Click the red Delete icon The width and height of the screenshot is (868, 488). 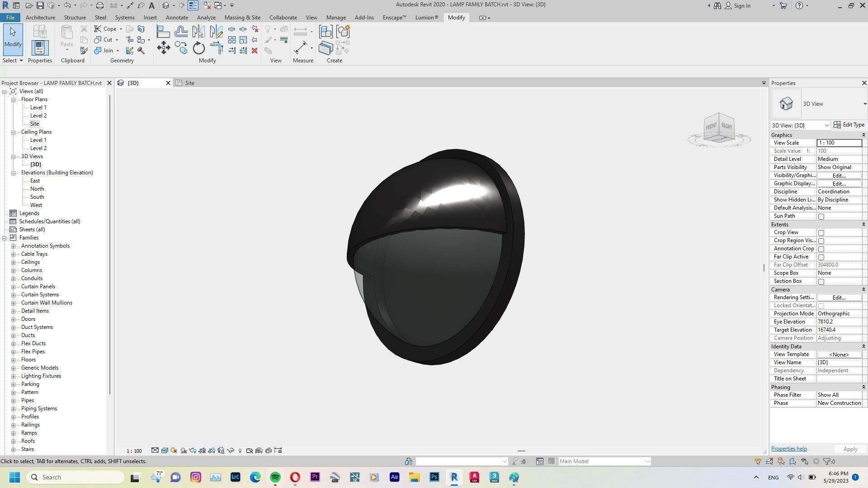tap(255, 51)
